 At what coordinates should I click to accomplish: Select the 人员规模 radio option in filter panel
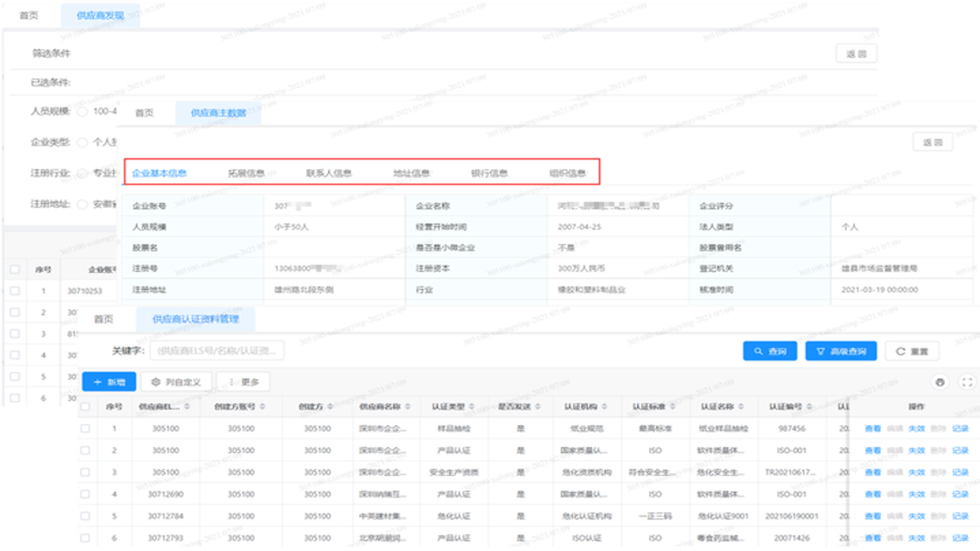pyautogui.click(x=83, y=112)
